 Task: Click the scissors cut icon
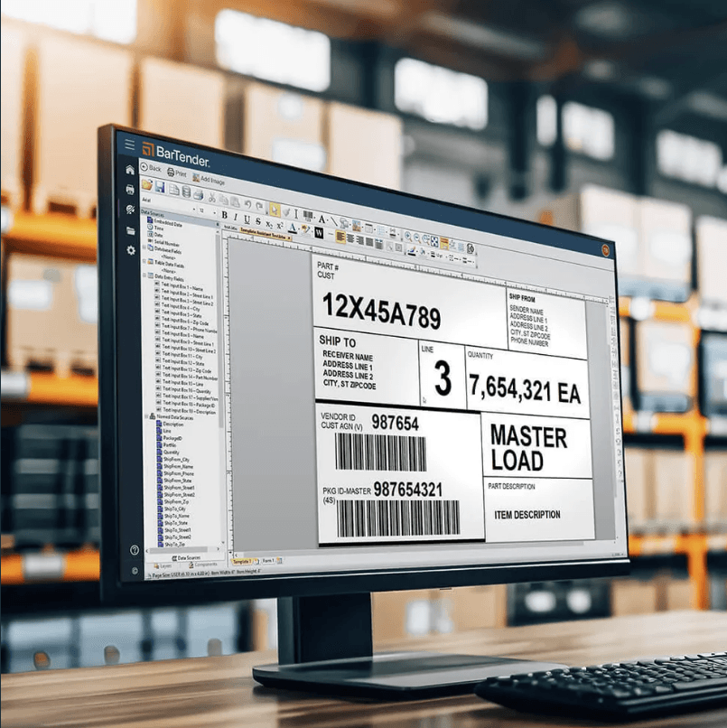point(211,198)
